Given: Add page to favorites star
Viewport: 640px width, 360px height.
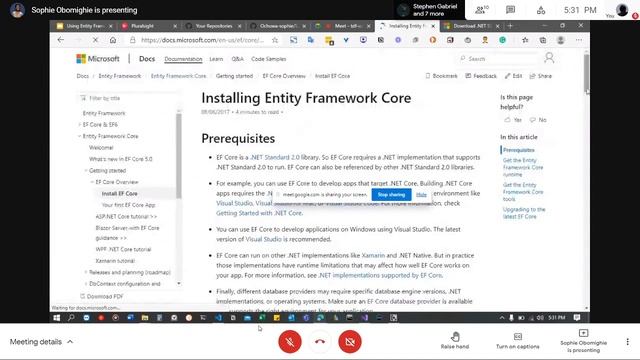Looking at the screenshot, I should (x=275, y=40).
